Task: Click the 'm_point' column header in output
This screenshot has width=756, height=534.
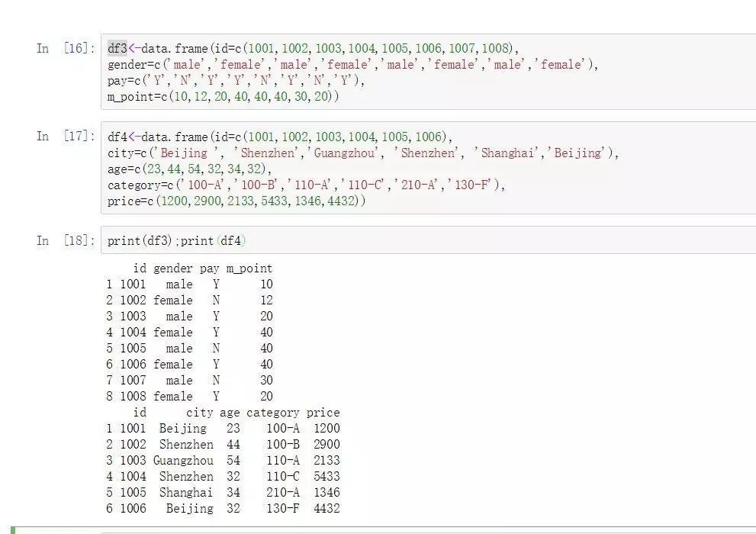Action: 249,269
